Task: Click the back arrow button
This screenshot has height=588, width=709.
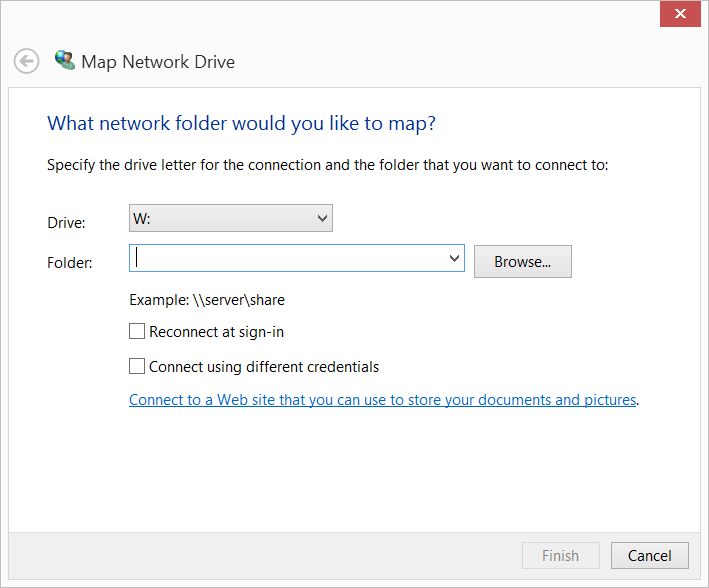Action: 26,61
